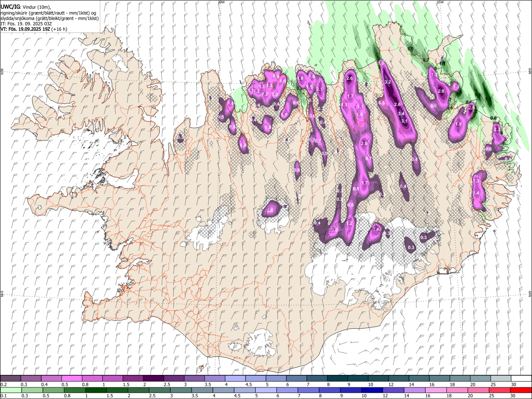Click the '3.2' precipitation value on the map

(x=388, y=82)
